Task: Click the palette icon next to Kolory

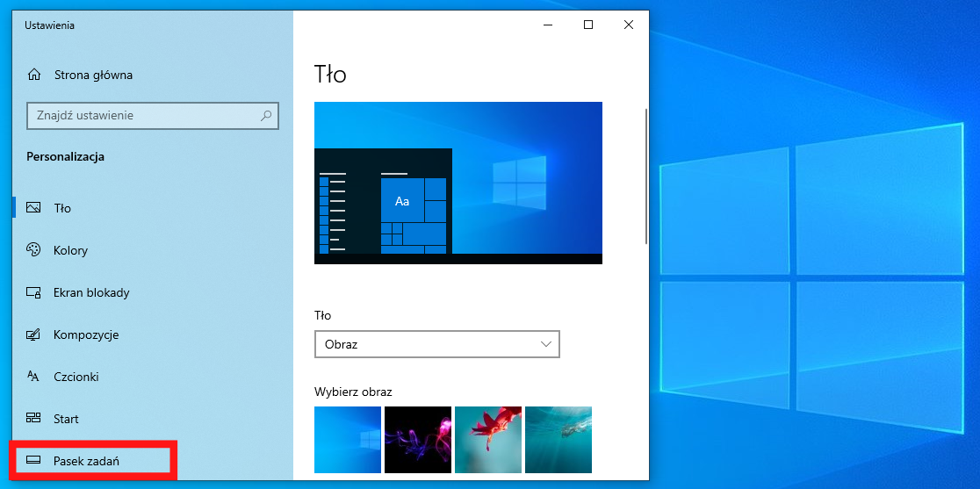Action: click(x=33, y=250)
